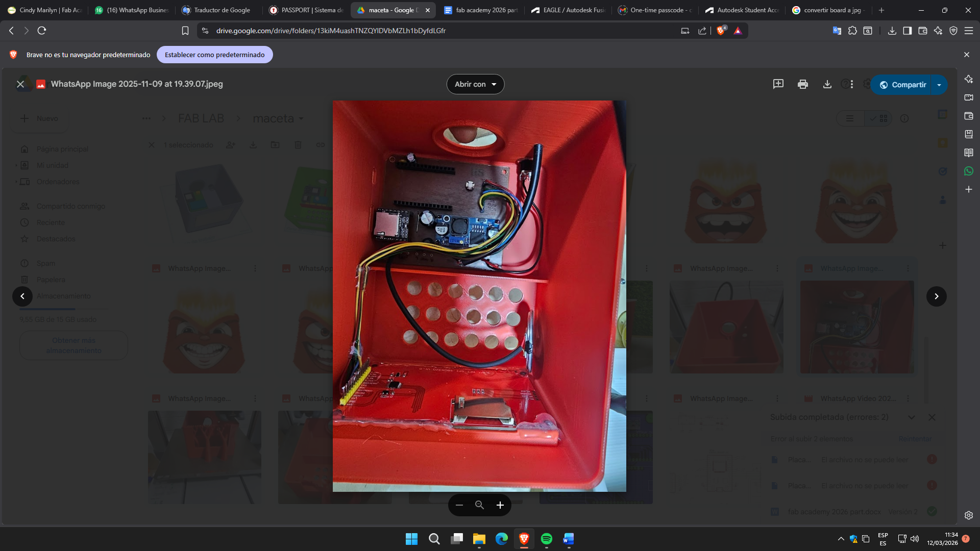980x551 pixels.
Task: Go to the previous image
Action: 22,296
